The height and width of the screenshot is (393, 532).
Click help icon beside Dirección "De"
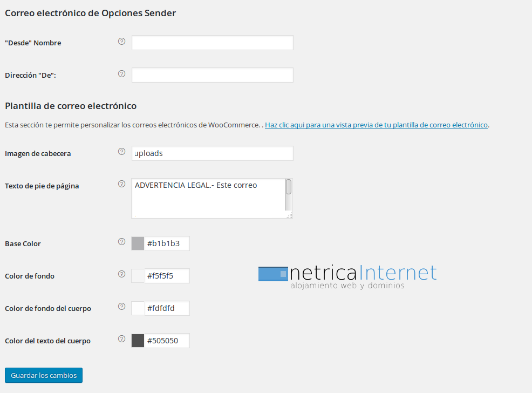pyautogui.click(x=121, y=73)
